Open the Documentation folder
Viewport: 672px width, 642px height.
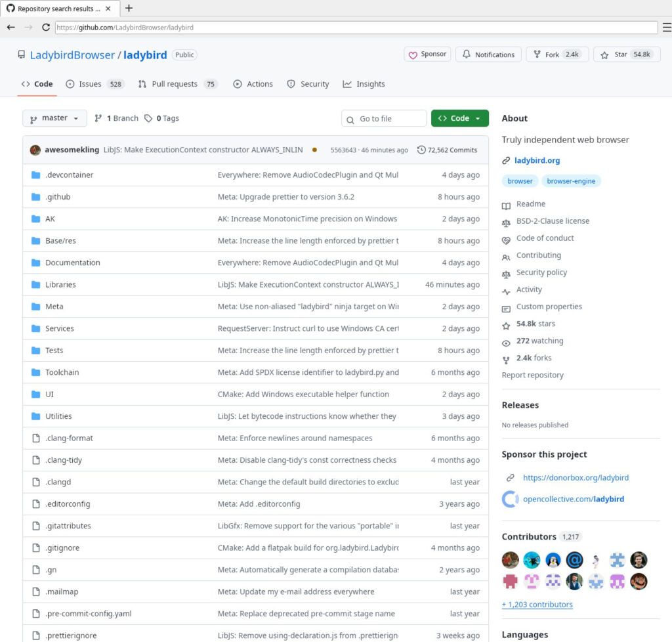(72, 263)
